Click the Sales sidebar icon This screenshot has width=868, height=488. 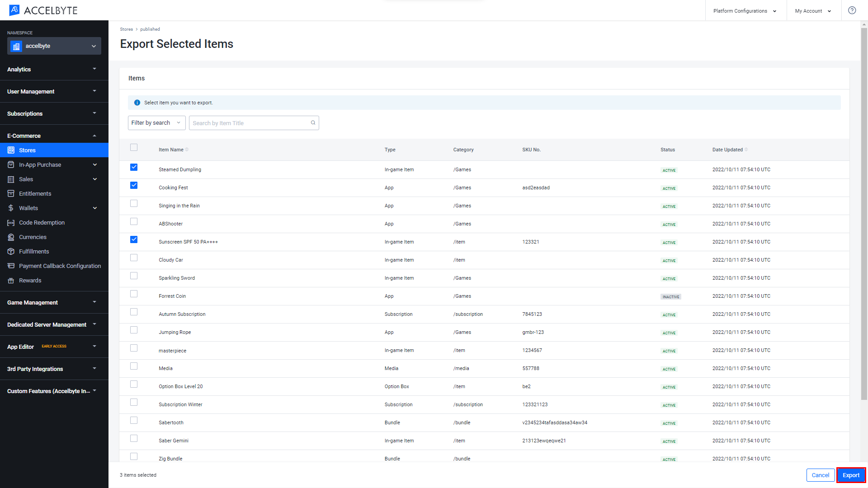pyautogui.click(x=11, y=179)
